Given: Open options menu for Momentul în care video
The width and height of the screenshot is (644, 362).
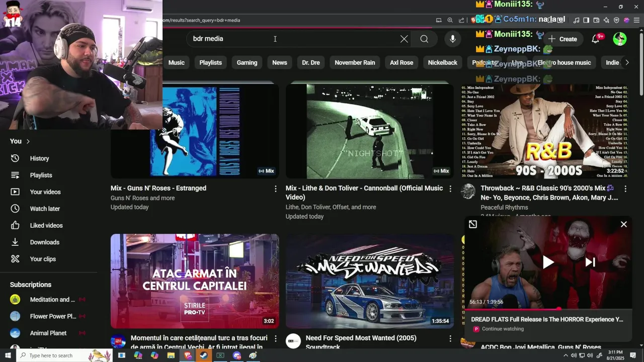Looking at the screenshot, I should click(275, 338).
